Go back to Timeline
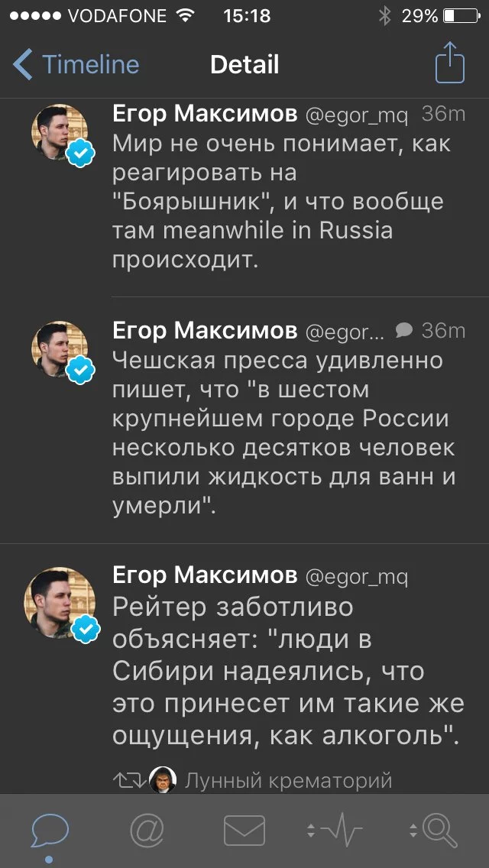 [x=76, y=65]
